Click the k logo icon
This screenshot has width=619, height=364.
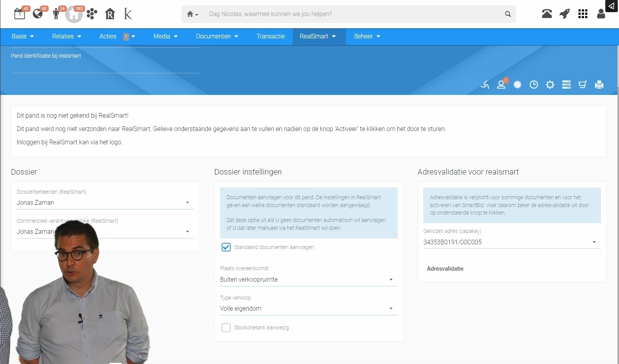pyautogui.click(x=128, y=14)
